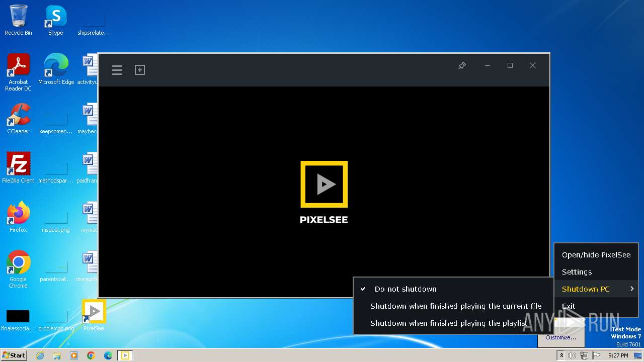Open Microsoft Edge desktop shortcut
The width and height of the screenshot is (644, 362).
click(56, 69)
